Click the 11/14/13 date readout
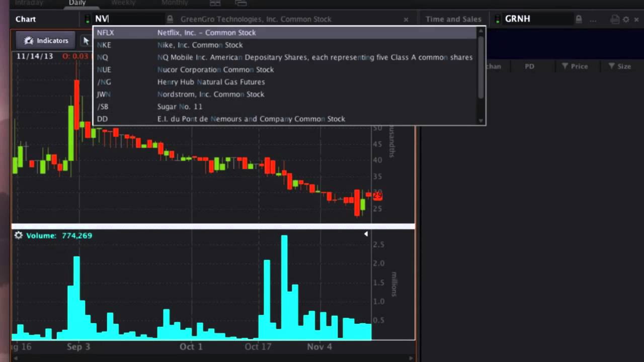Screen dimensions: 644x362 [x=35, y=56]
